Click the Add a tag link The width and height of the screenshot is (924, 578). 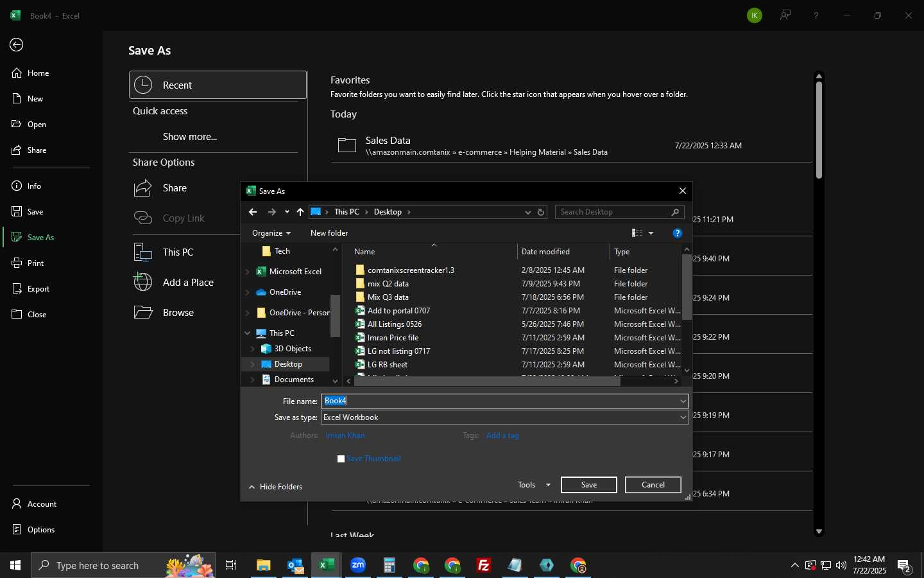[x=502, y=435]
